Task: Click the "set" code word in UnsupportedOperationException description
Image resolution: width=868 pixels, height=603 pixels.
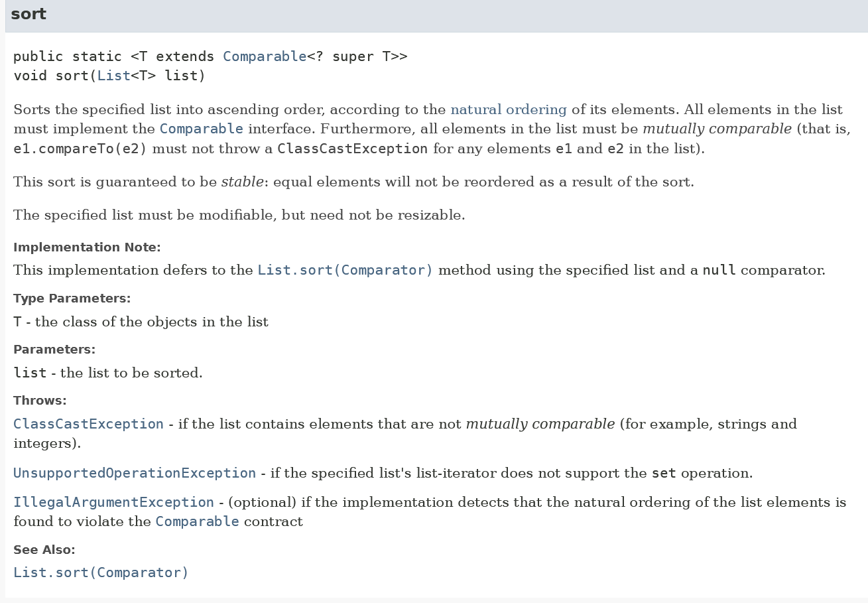Action: click(664, 473)
